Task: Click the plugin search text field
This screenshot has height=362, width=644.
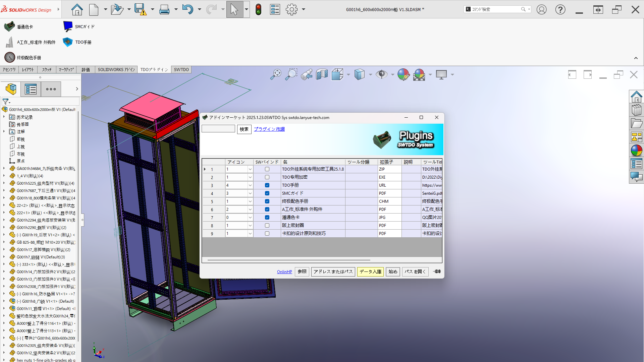Action: [218, 129]
